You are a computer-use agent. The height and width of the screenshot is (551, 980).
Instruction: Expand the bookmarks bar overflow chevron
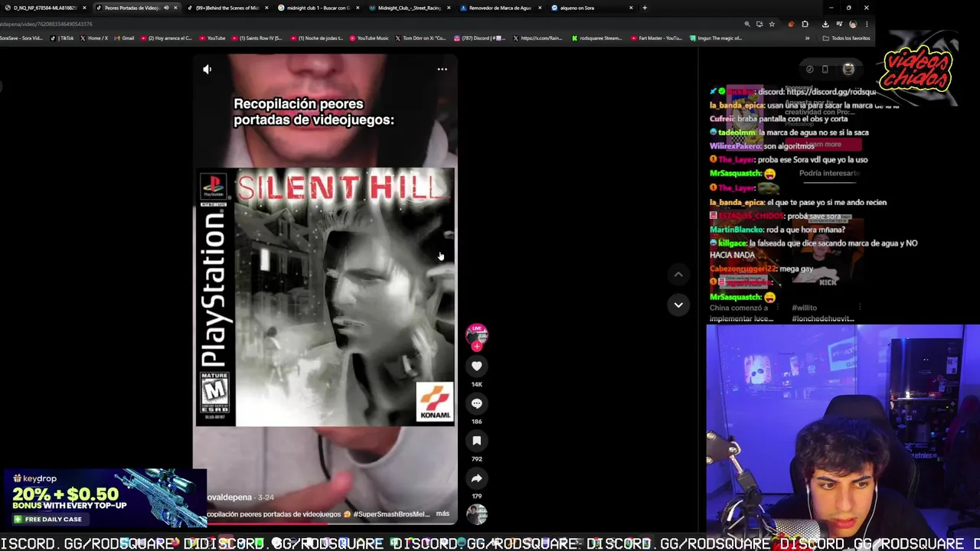pos(807,37)
